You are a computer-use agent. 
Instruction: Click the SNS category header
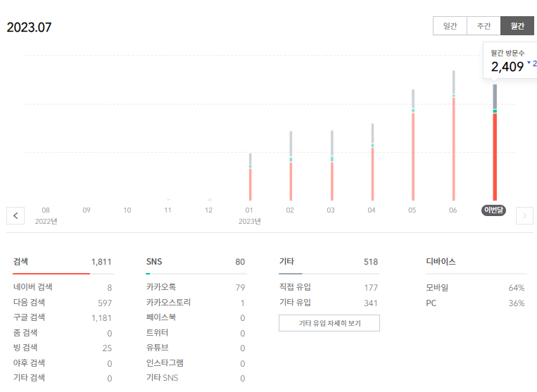point(153,262)
